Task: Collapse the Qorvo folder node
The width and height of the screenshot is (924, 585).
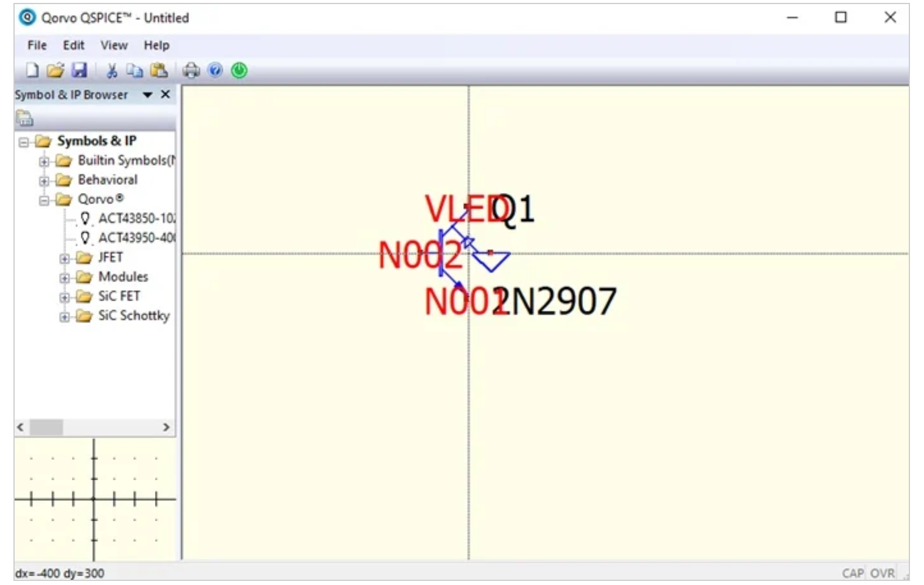Action: [44, 200]
